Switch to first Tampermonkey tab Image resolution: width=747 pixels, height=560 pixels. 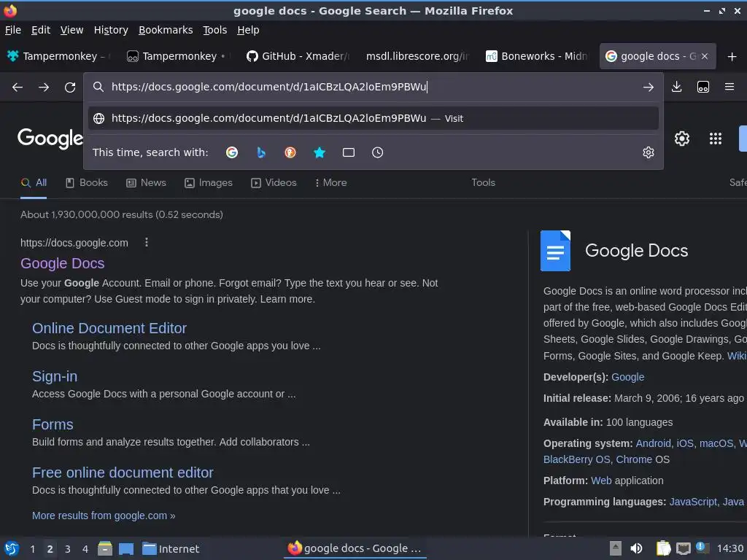58,56
